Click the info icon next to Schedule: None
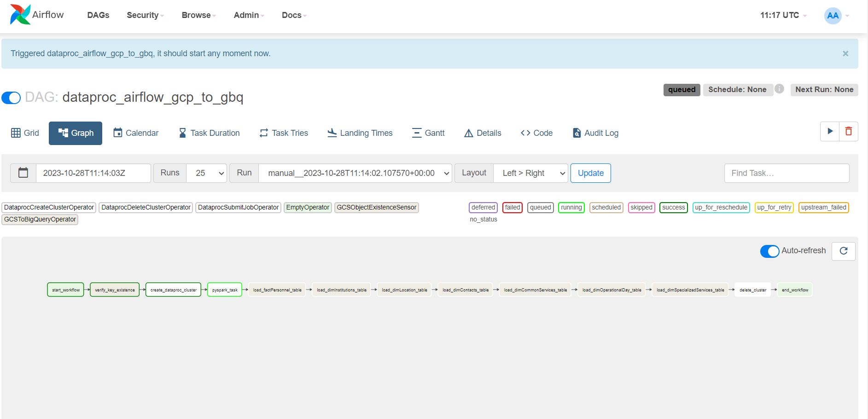This screenshot has width=868, height=419. click(x=779, y=89)
